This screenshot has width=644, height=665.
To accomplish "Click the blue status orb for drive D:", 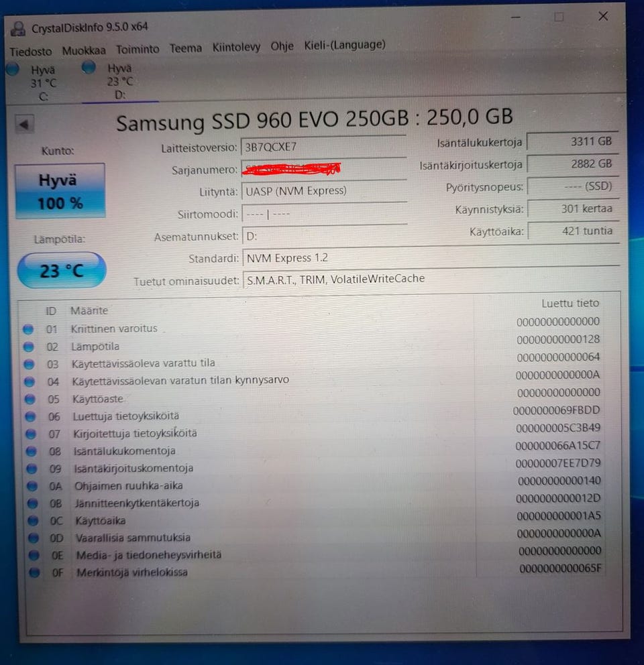I will [x=89, y=67].
